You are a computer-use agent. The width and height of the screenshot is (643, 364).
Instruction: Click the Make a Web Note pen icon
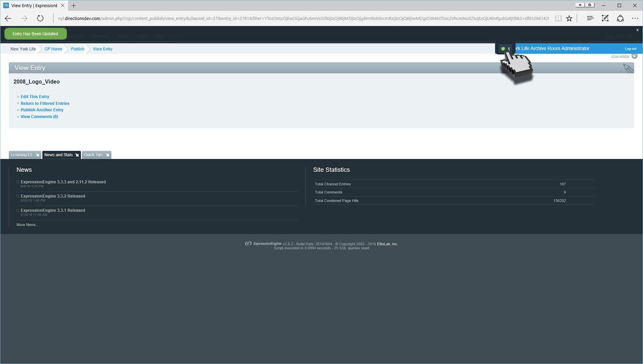pos(605,18)
